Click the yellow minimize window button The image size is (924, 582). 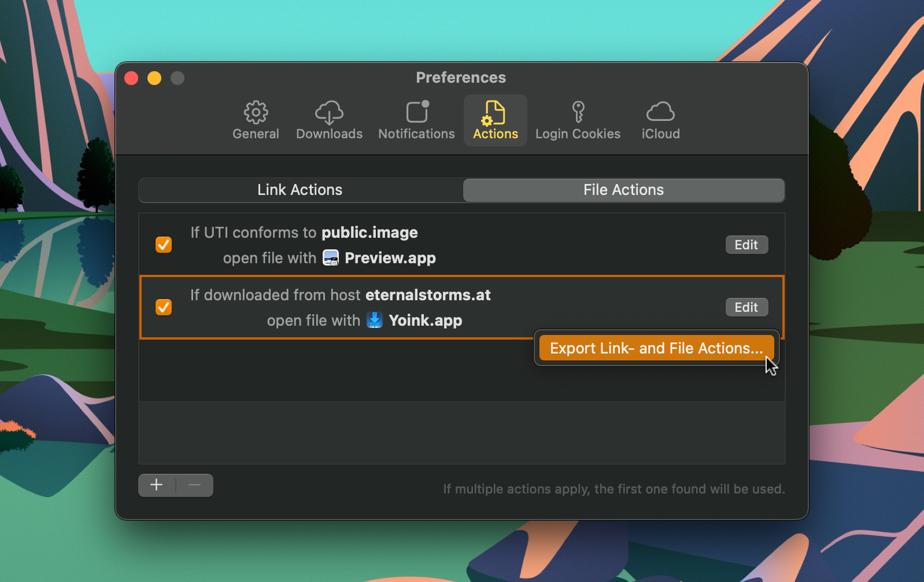pyautogui.click(x=154, y=78)
